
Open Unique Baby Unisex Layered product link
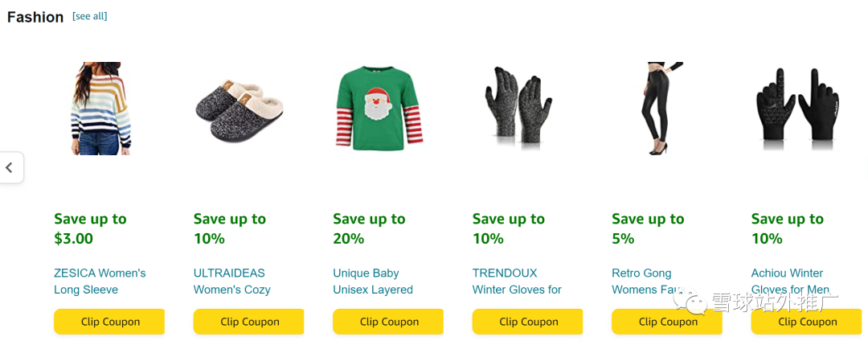[373, 281]
